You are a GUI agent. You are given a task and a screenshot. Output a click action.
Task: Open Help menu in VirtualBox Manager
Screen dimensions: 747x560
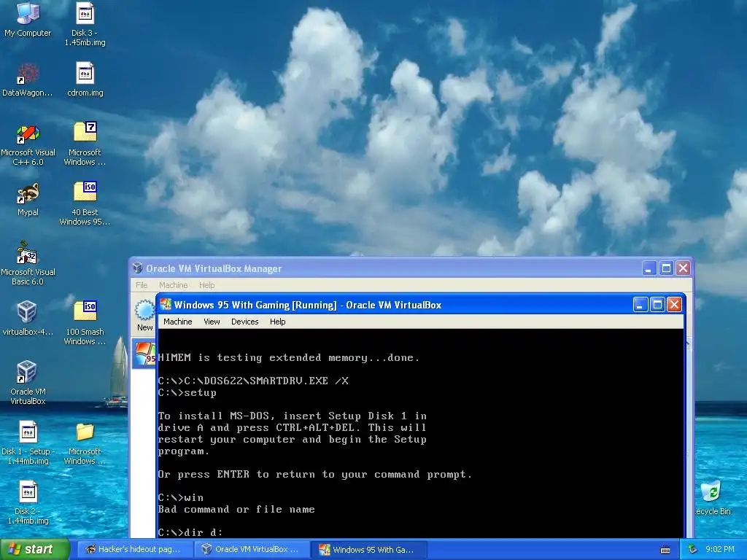point(206,285)
